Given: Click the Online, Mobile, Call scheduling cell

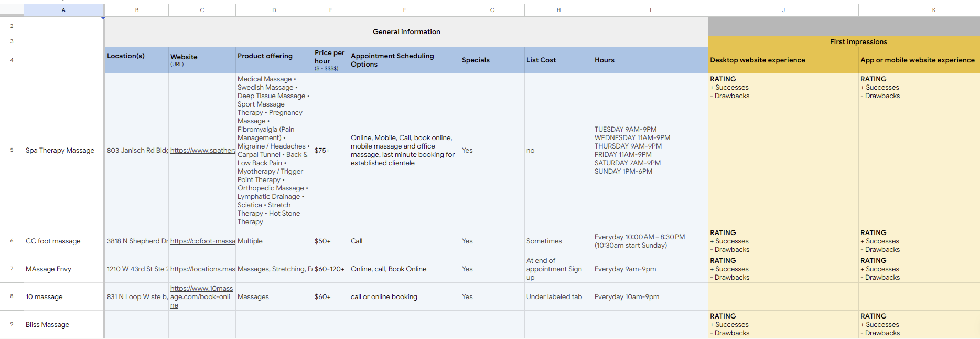Looking at the screenshot, I should coord(404,150).
